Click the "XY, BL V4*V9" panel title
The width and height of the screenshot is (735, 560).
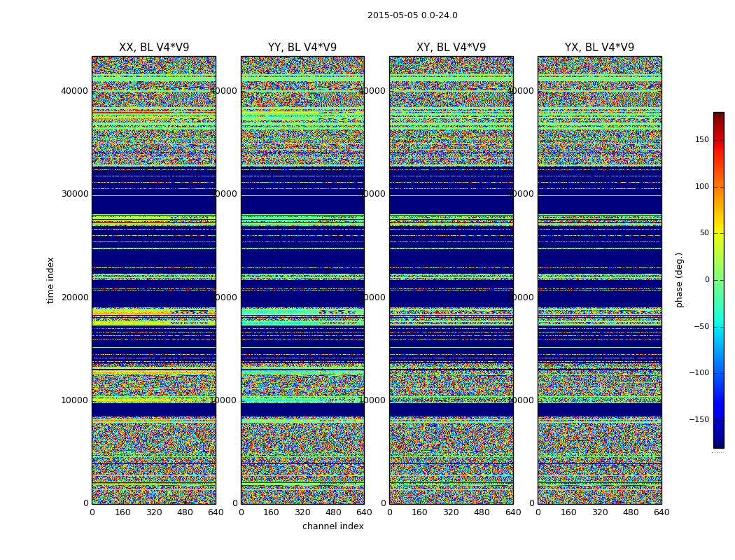pos(451,48)
